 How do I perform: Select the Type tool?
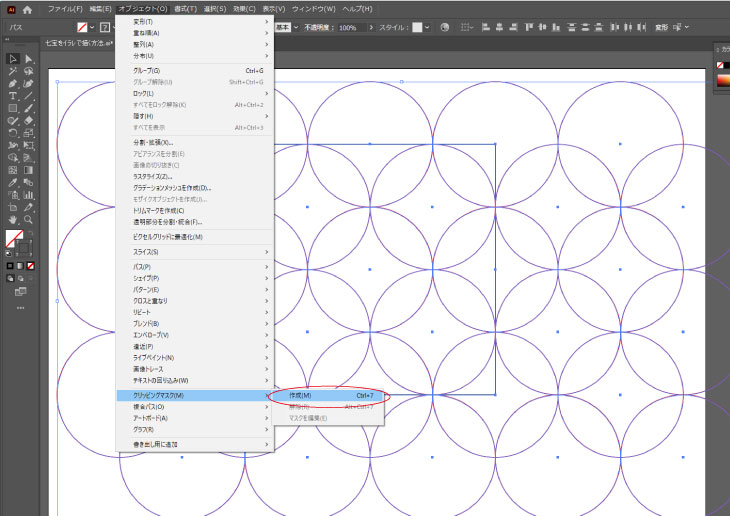click(x=13, y=96)
